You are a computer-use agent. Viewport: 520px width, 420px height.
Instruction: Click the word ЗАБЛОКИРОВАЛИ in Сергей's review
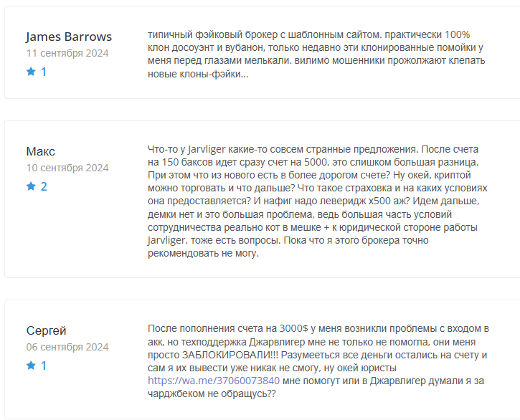coord(227,355)
